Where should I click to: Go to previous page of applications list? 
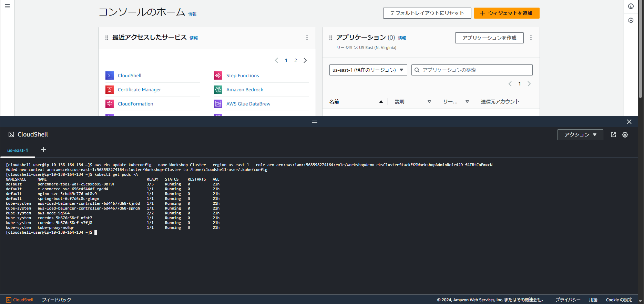(x=510, y=84)
